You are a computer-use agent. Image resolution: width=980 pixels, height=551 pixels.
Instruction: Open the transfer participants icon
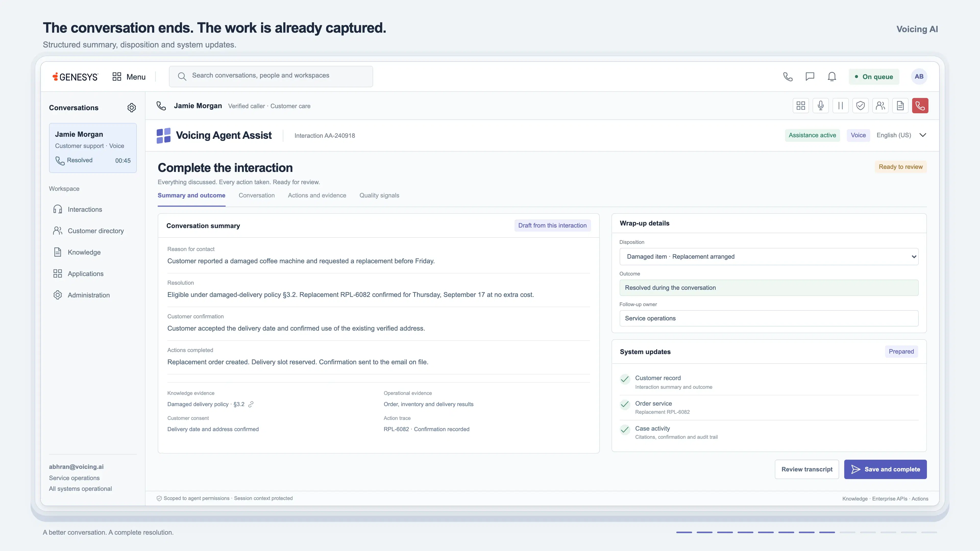[x=880, y=106]
